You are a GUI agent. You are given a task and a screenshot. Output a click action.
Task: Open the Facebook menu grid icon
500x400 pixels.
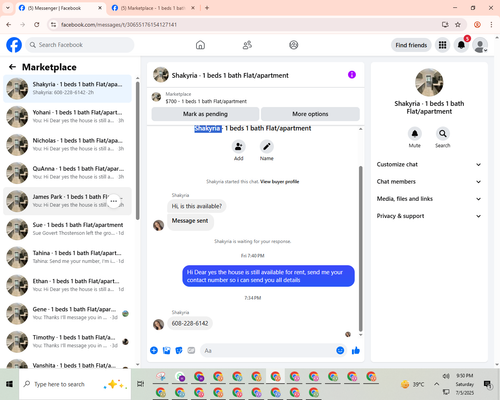click(442, 45)
